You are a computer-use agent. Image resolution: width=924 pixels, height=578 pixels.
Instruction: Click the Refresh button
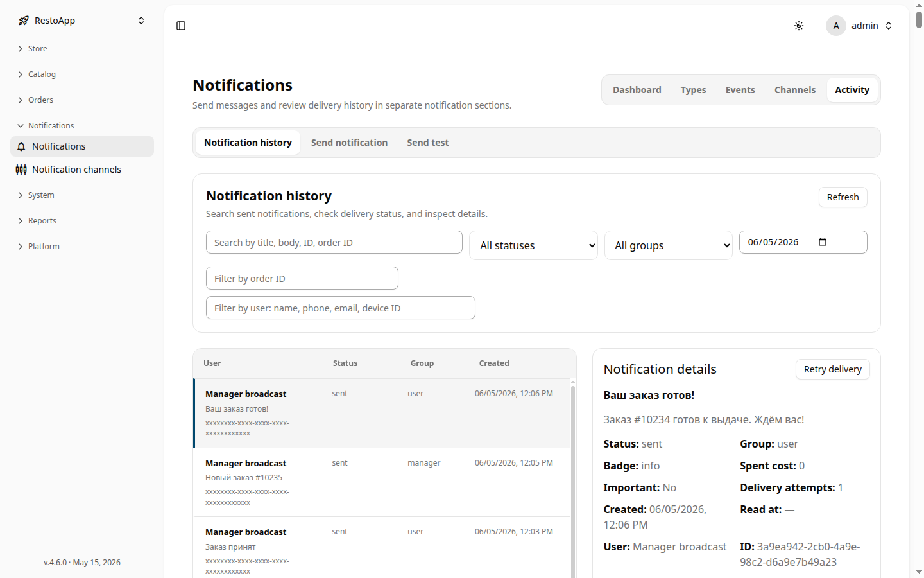(843, 197)
